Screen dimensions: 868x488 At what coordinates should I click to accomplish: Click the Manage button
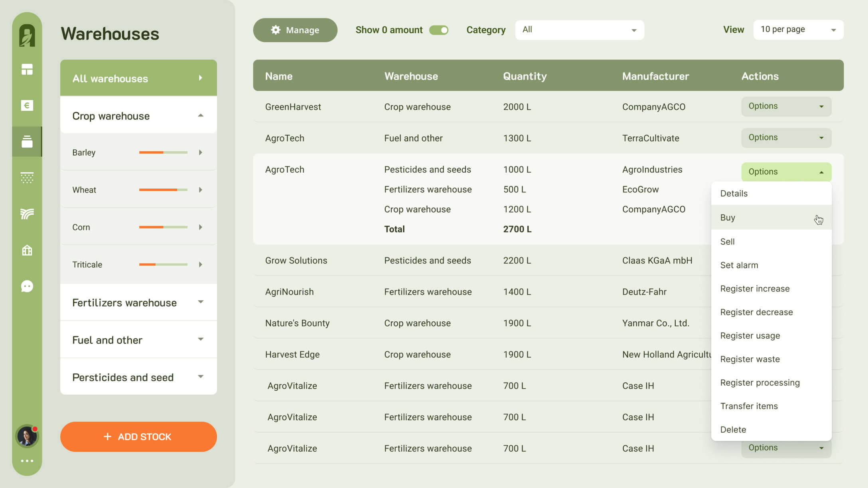295,30
